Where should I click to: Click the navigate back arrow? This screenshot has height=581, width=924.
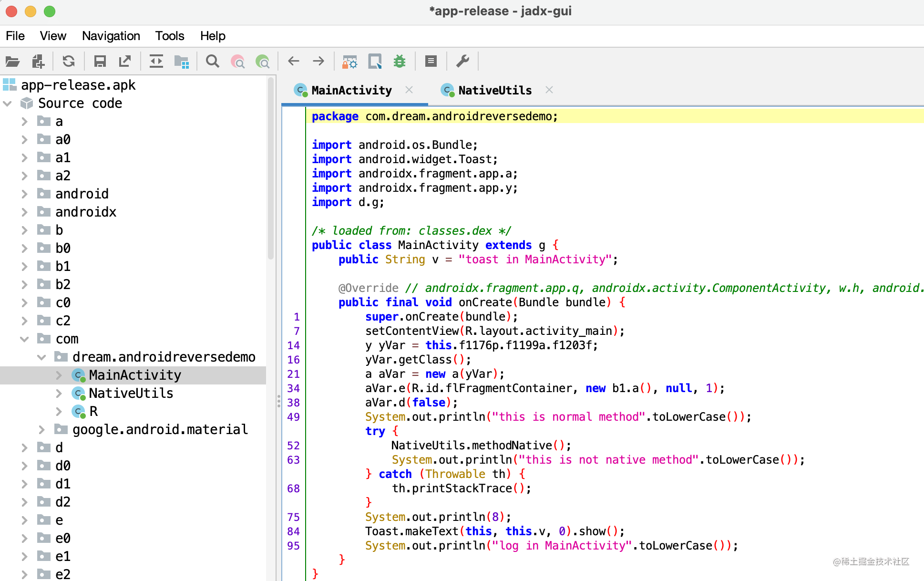294,62
